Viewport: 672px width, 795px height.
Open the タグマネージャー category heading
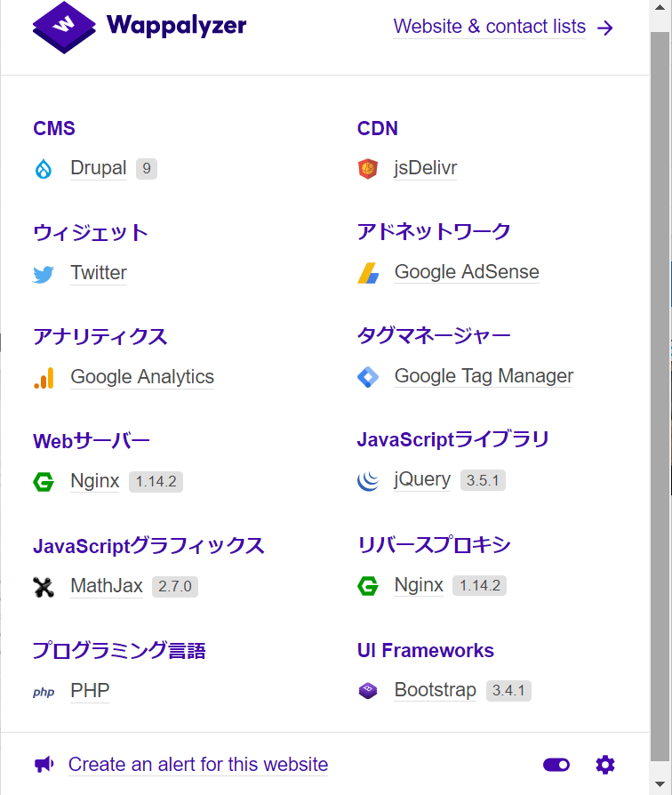tap(434, 335)
